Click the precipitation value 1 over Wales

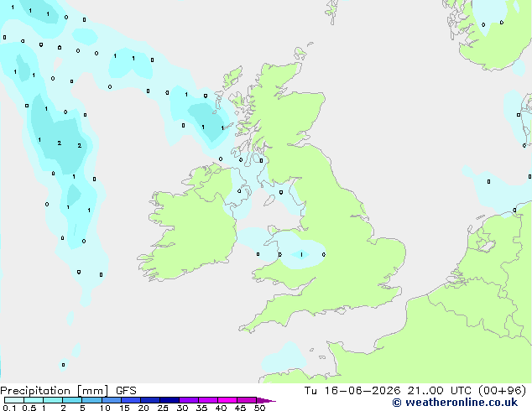coord(301,254)
